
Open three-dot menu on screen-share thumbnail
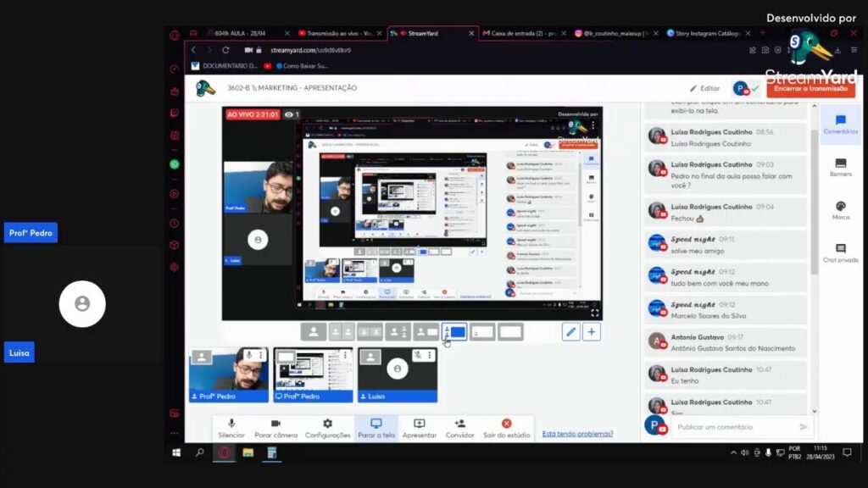coord(346,356)
